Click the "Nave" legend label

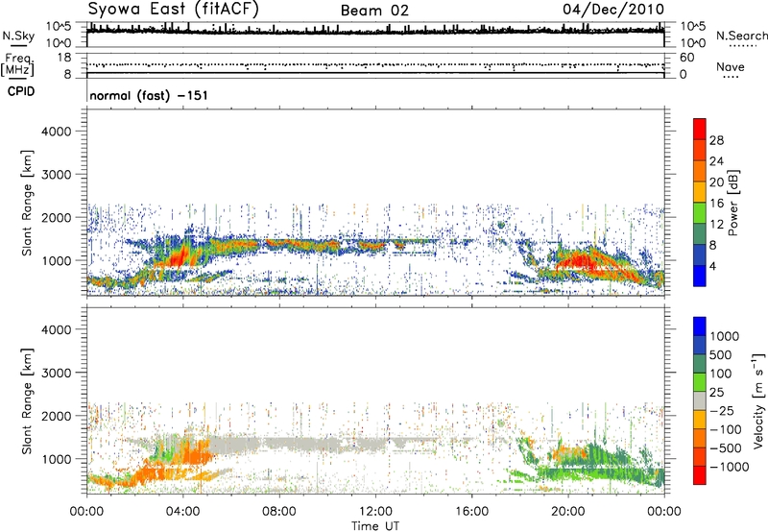tap(731, 66)
